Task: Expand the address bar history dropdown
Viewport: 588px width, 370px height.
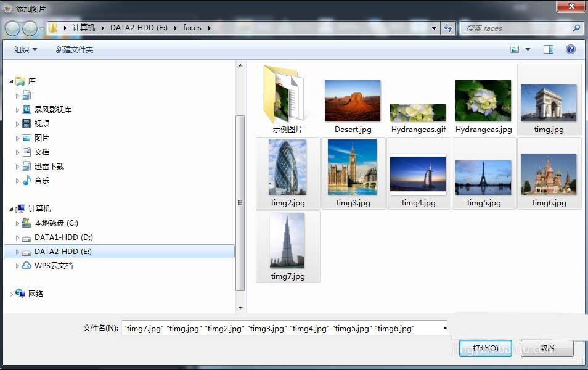Action: [435, 28]
